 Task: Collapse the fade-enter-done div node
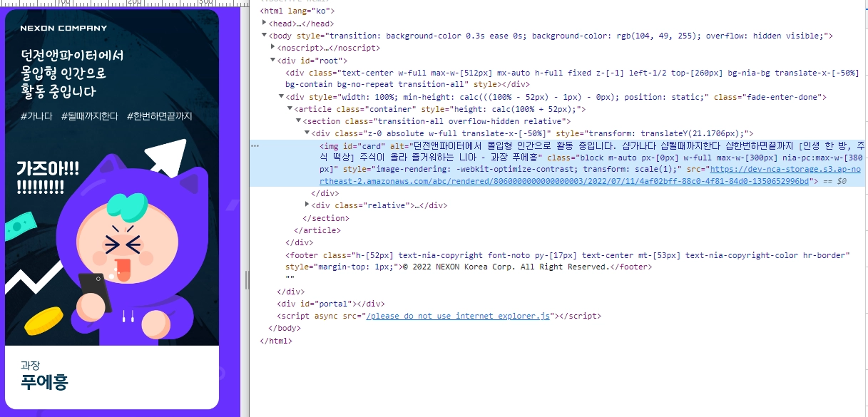tap(282, 97)
